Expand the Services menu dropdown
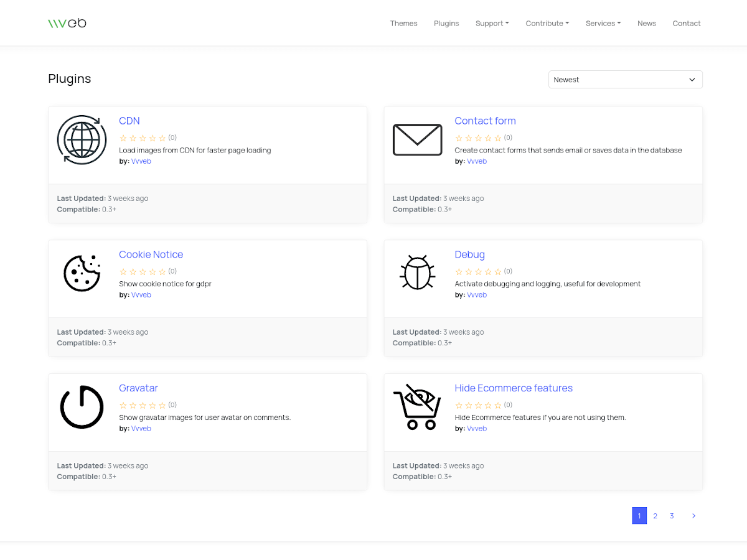747x560 pixels. [603, 23]
